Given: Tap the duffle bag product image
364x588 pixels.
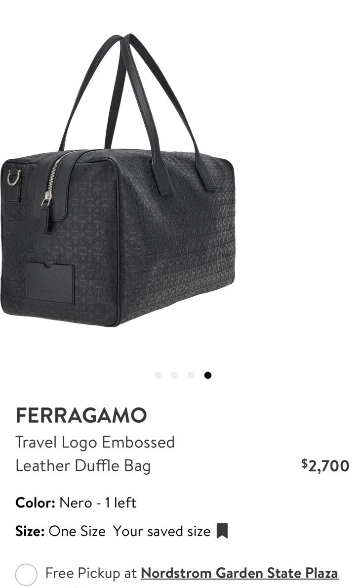Looking at the screenshot, I should (x=118, y=180).
